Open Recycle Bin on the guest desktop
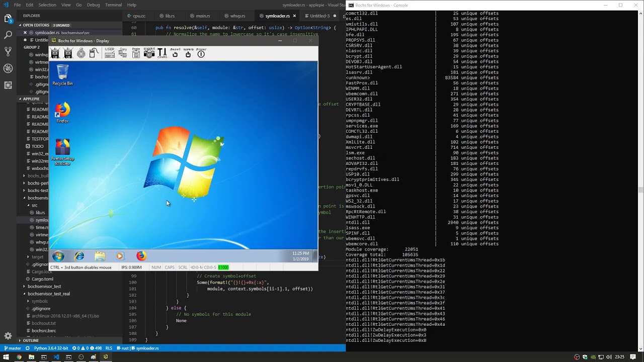Image resolution: width=644 pixels, height=362 pixels. point(62,75)
